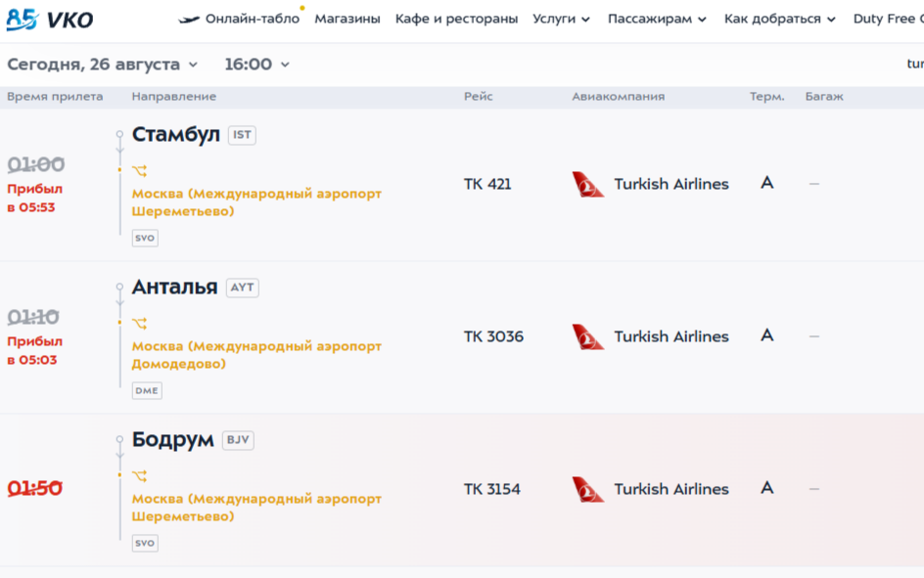
Task: Click the codeshare arrows icon under Стамбул
Action: coord(140,171)
